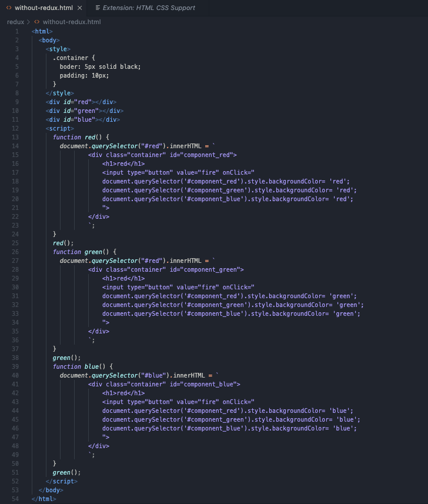Click the closing style tag on line 8

[x=60, y=94]
